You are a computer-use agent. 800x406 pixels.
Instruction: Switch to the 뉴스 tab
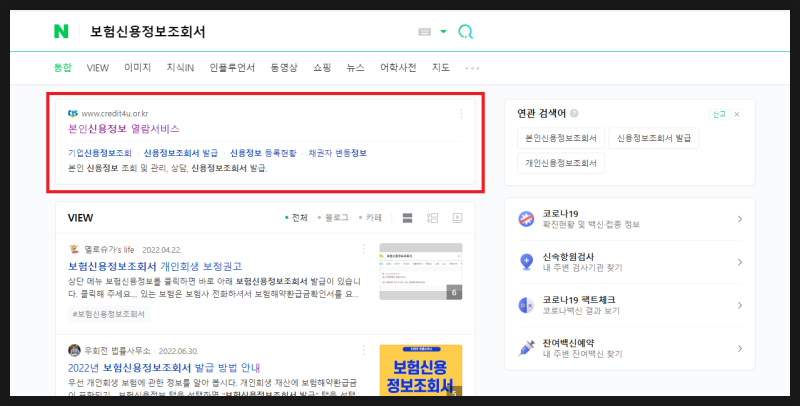pyautogui.click(x=356, y=67)
